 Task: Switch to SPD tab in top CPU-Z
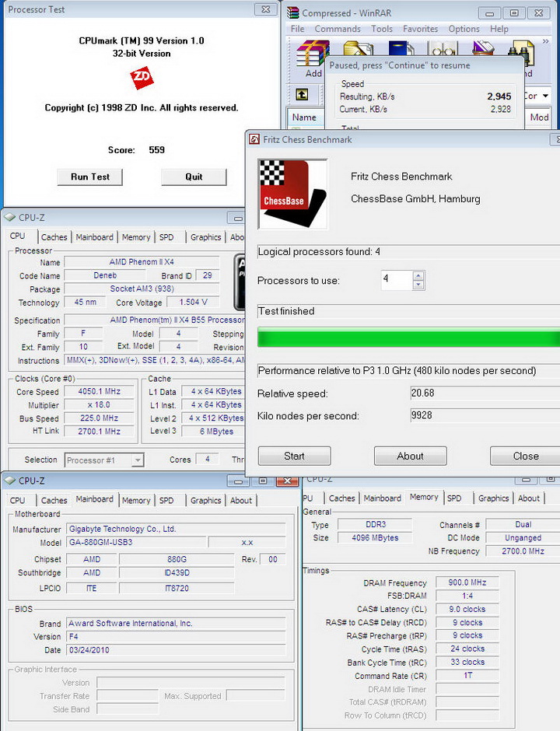[x=166, y=237]
